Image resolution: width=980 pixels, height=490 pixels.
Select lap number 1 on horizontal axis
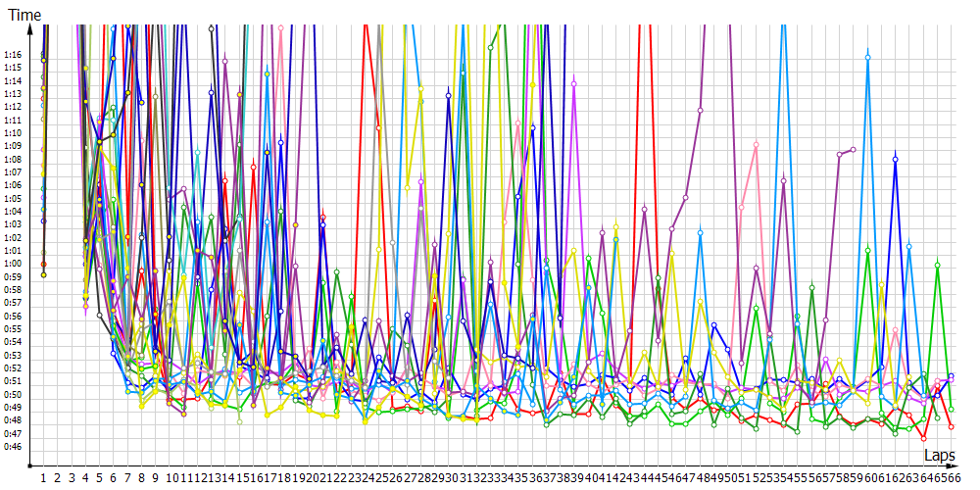click(43, 478)
